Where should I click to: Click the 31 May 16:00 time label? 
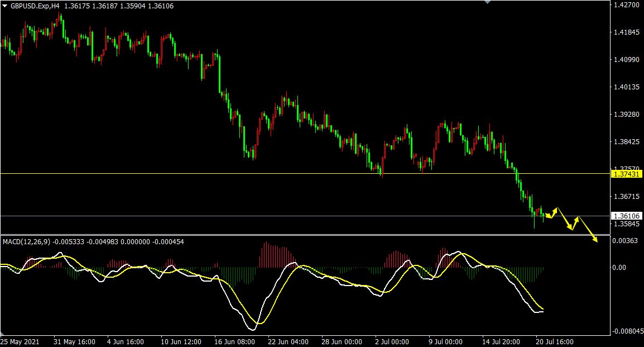[74, 341]
